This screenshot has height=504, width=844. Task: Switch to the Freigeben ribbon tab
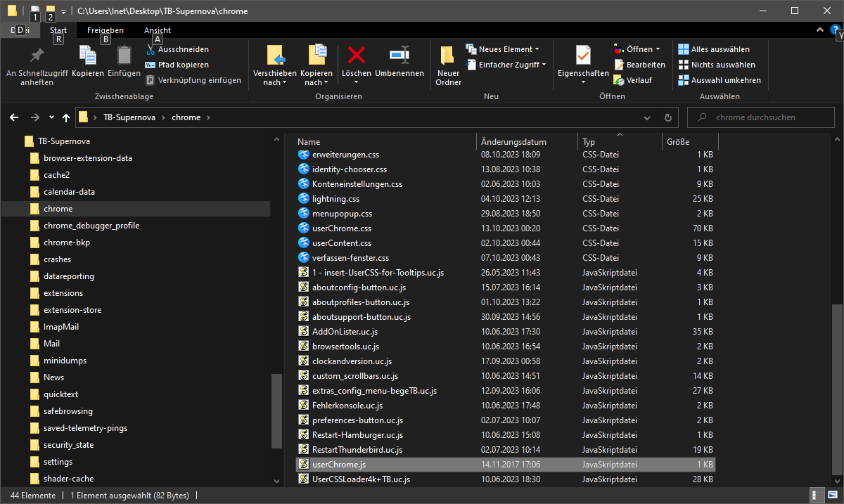coord(105,30)
